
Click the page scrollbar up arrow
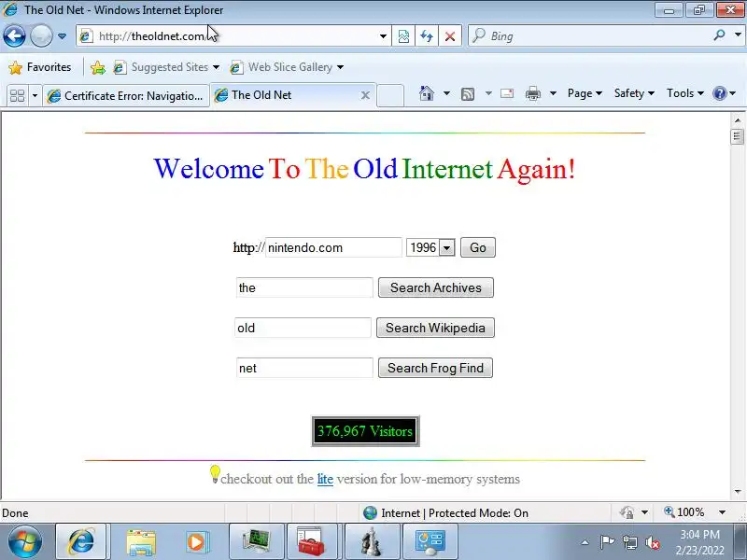coord(738,120)
